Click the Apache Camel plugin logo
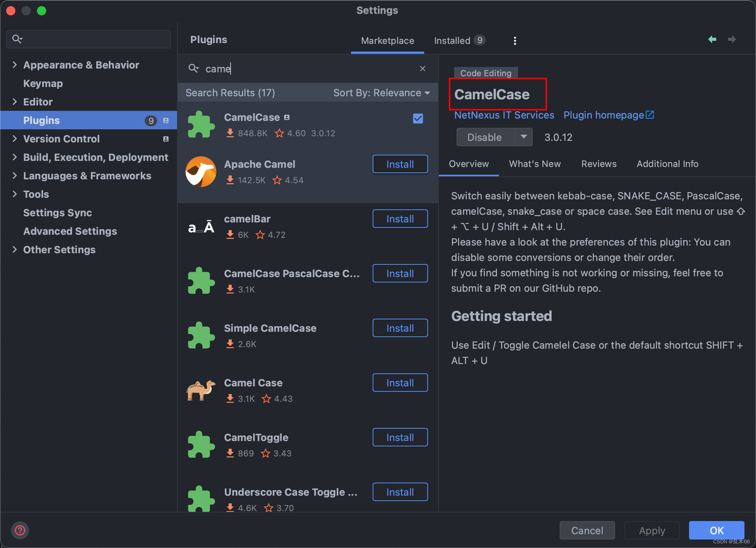Screen dimensions: 756x548 point(201,172)
